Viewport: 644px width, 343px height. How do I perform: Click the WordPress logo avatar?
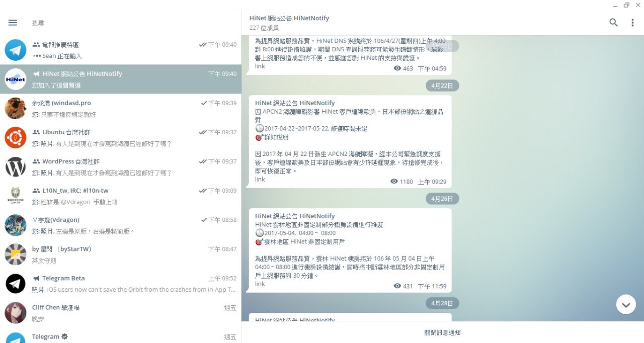[16, 166]
